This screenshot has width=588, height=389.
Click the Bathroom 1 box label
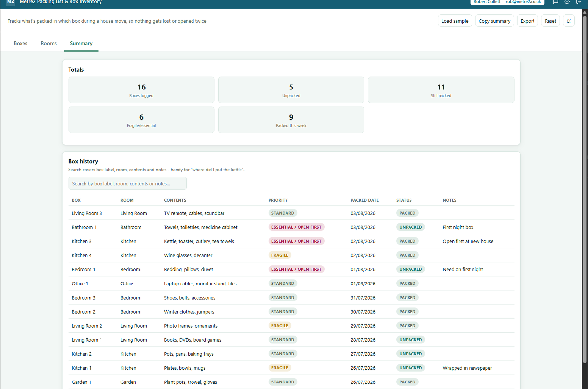click(x=84, y=227)
